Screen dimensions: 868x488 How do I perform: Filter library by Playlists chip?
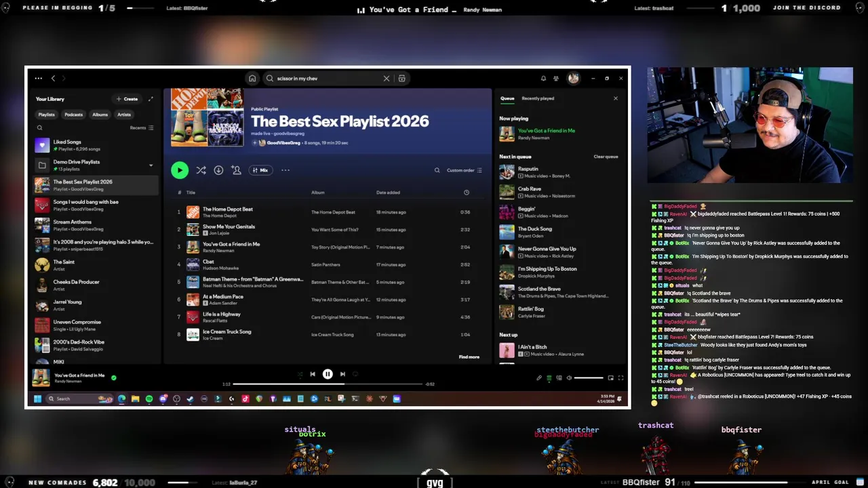[46, 115]
